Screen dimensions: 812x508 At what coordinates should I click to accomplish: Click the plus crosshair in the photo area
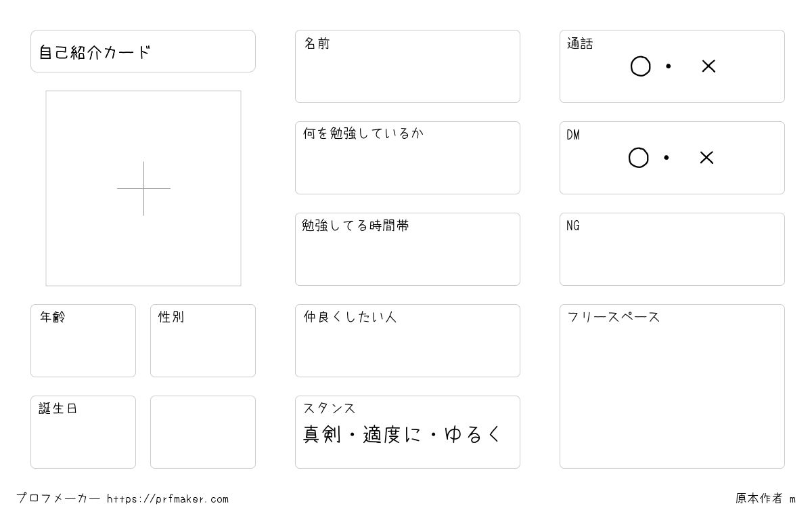[x=143, y=188]
